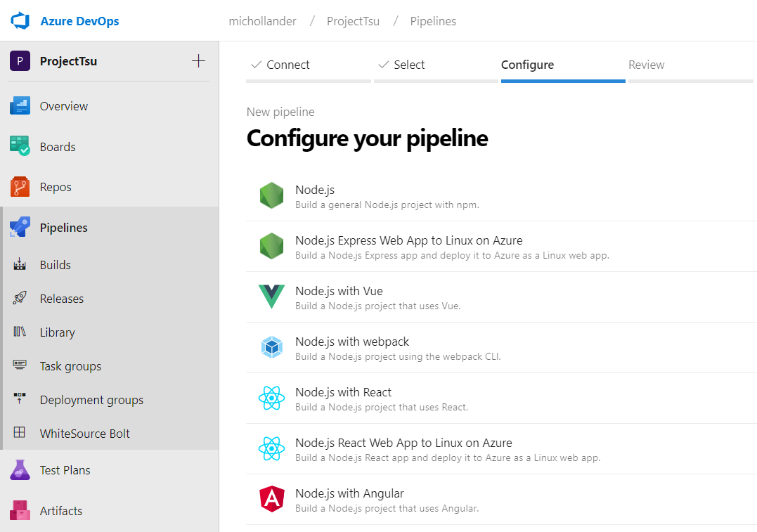Screen dimensions: 757x532
Task: Click the webpack cube icon
Action: pos(271,347)
